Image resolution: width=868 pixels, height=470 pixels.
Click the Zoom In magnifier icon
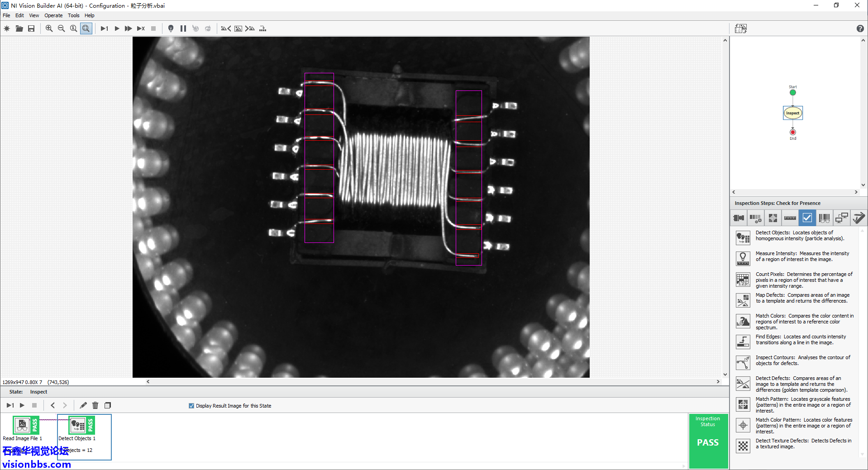[49, 28]
